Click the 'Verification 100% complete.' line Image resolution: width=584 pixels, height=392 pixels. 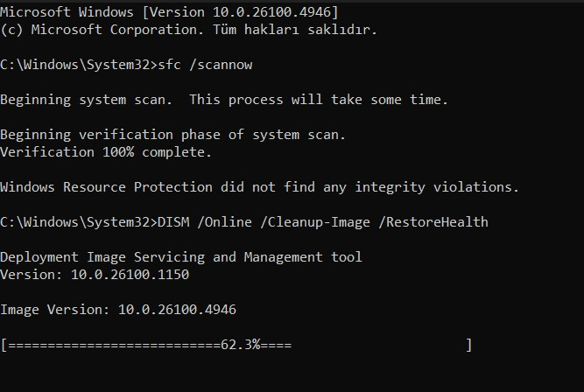[x=106, y=152]
